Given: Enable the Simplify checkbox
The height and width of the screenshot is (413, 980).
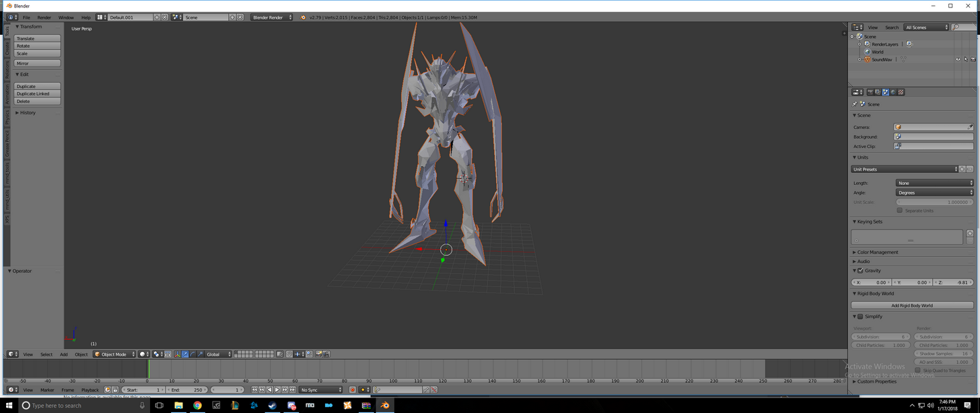Looking at the screenshot, I should [860, 316].
